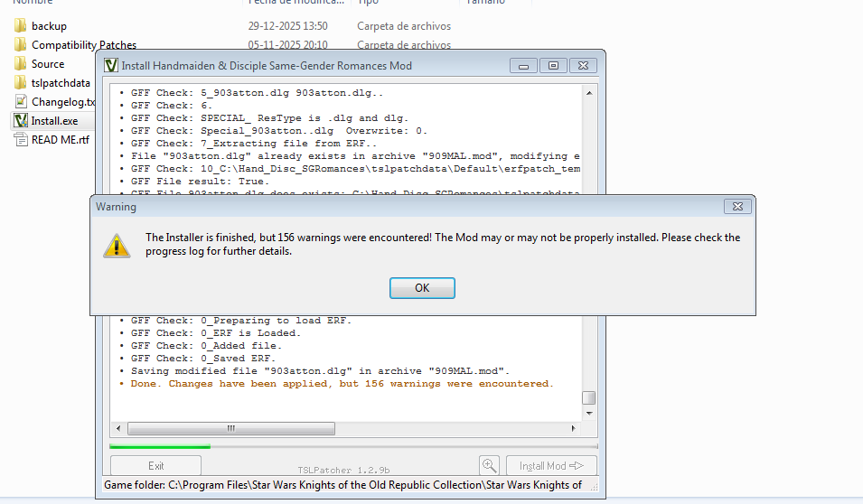Viewport: 863px width, 504px height.
Task: Maximize the installer window
Action: [553, 65]
